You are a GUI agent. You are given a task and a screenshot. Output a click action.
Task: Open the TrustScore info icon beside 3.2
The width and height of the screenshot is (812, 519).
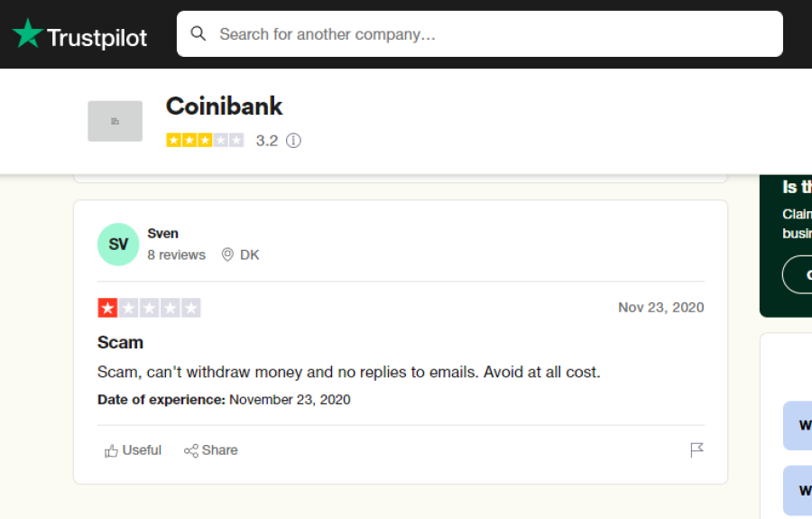(x=293, y=141)
